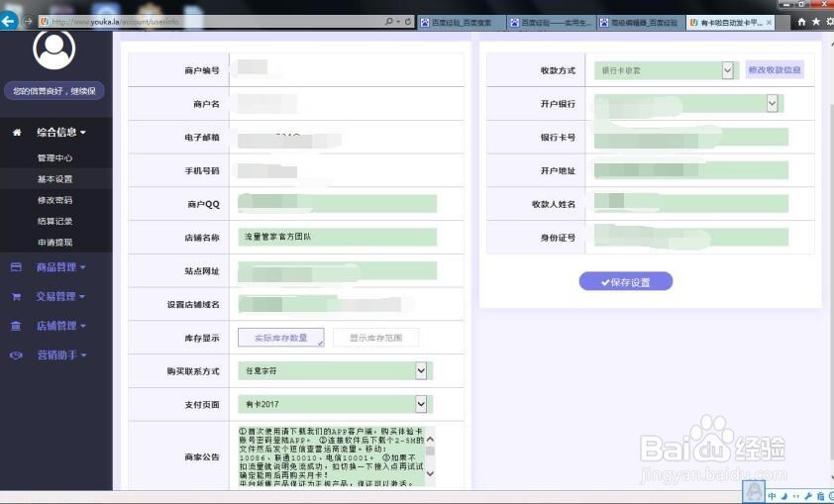Expand the 店铺管理 sidebar menu

click(61, 326)
